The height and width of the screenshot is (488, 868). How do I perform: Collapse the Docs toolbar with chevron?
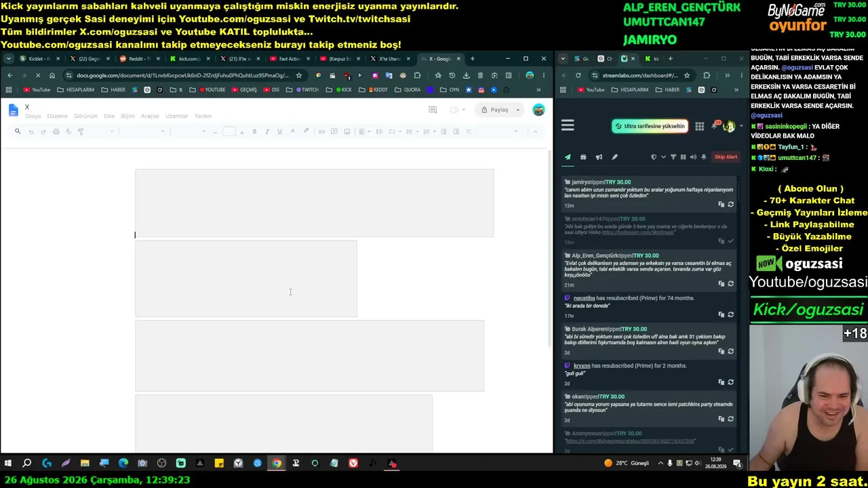(535, 131)
